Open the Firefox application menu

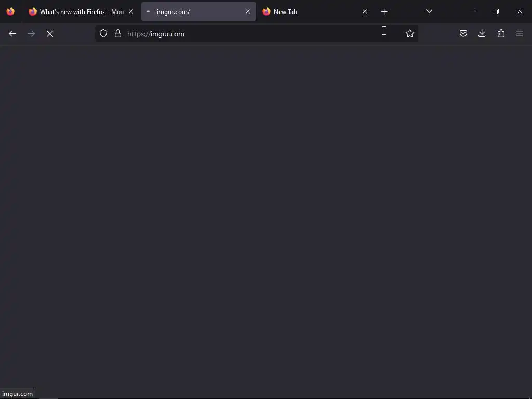coord(520,33)
